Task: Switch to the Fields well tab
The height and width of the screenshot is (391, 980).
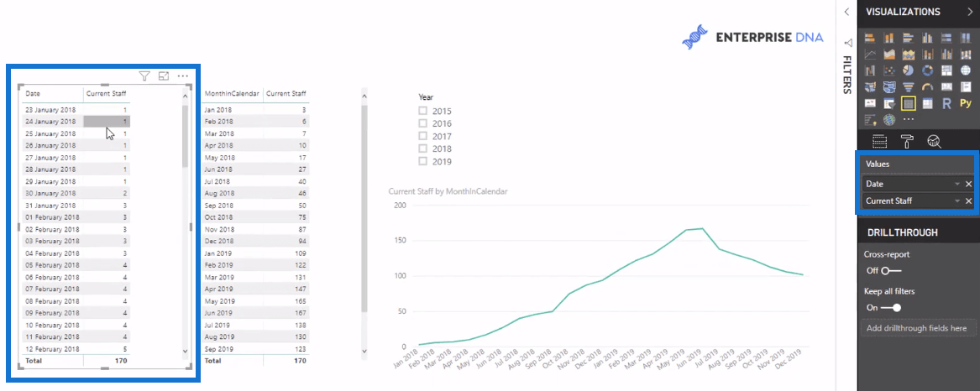Action: pos(879,141)
